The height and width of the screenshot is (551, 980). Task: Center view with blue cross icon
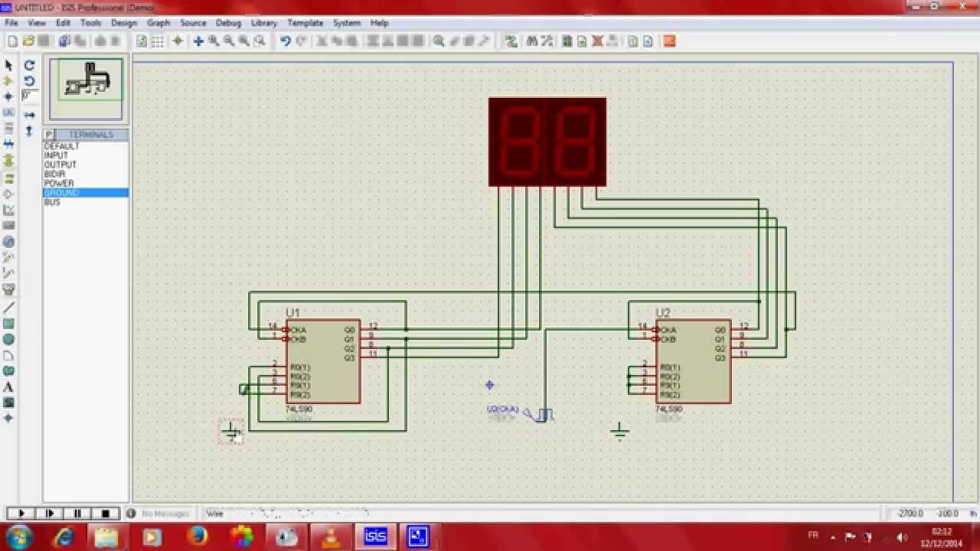pyautogui.click(x=198, y=41)
